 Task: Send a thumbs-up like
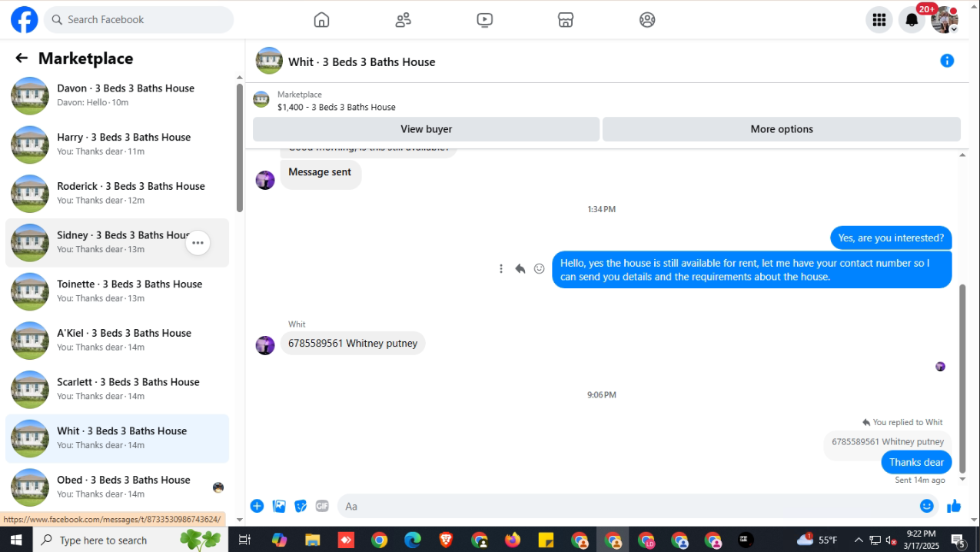click(x=954, y=506)
